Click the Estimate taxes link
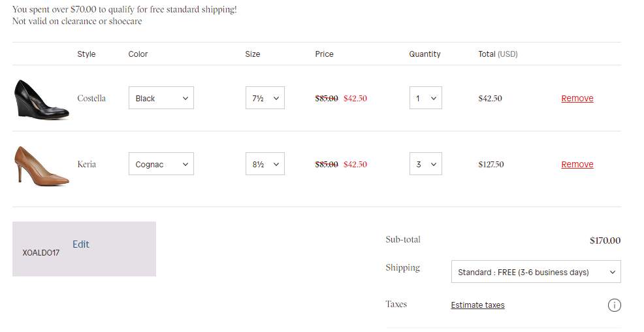644x332 pixels. tap(477, 305)
